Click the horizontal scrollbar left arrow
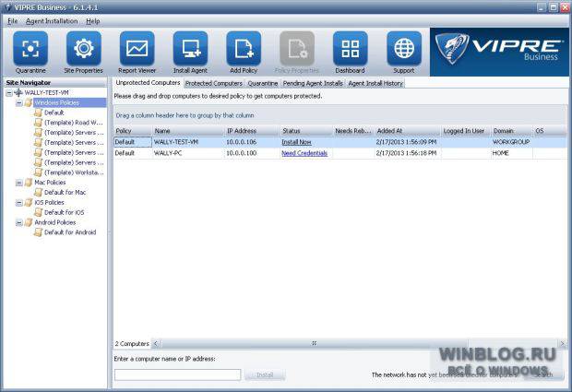Viewport: 572px width, 392px height. pyautogui.click(x=156, y=343)
